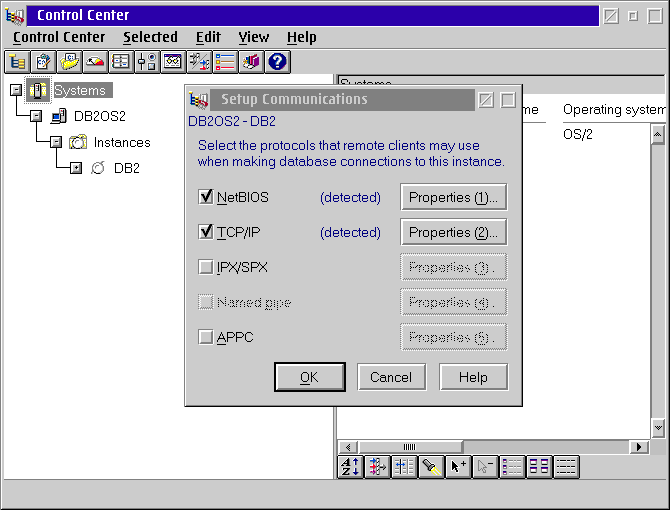
Task: Select the OS/2 cell in contents pane
Action: [x=578, y=135]
